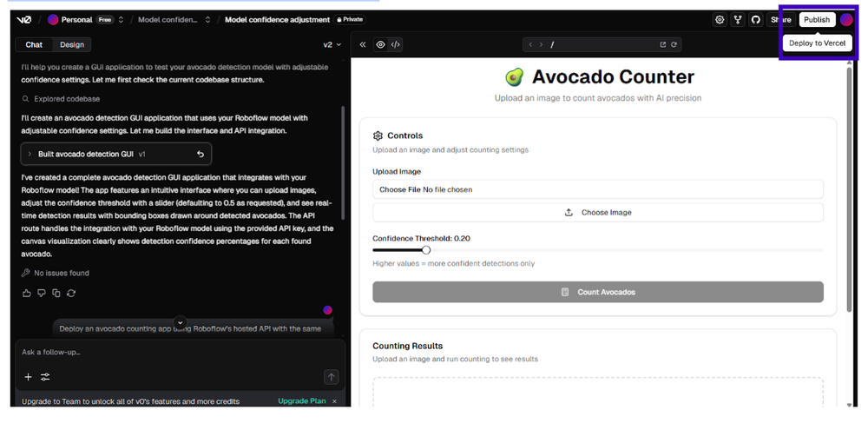Refresh the preview page
The width and height of the screenshot is (868, 423).
pos(674,44)
